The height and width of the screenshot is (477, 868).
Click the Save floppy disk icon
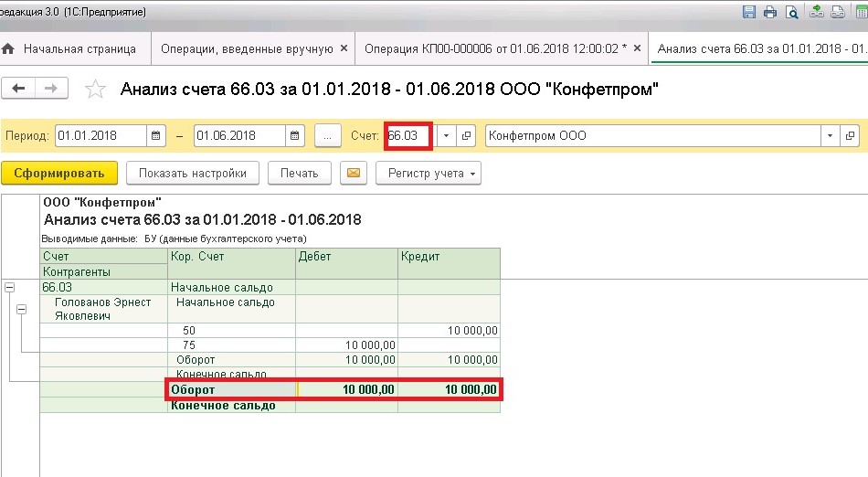click(749, 12)
